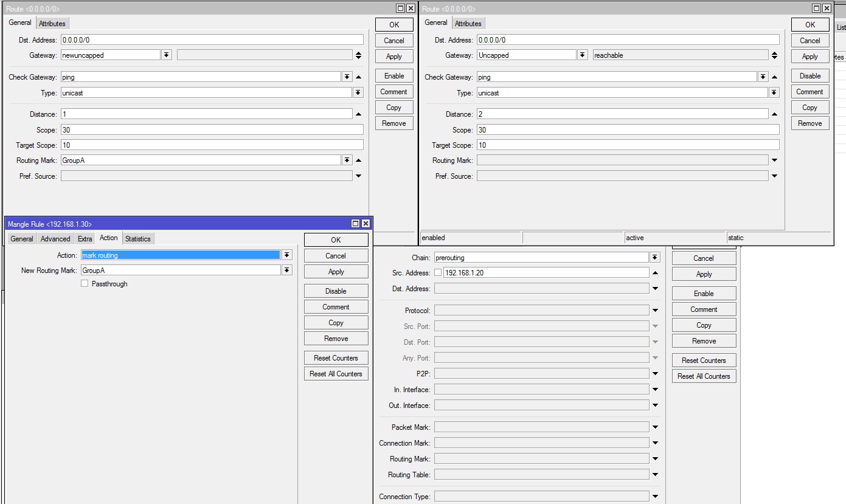Click Comment in the Uncapped Route window
846x504 pixels.
tap(810, 92)
